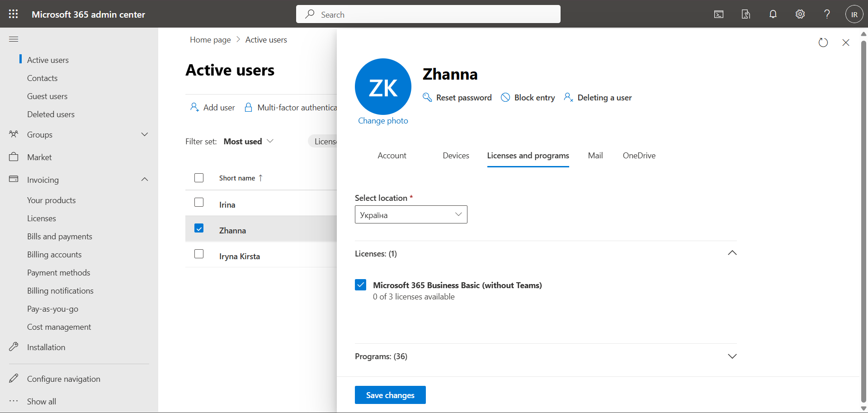Open the settings gear

[x=800, y=14]
